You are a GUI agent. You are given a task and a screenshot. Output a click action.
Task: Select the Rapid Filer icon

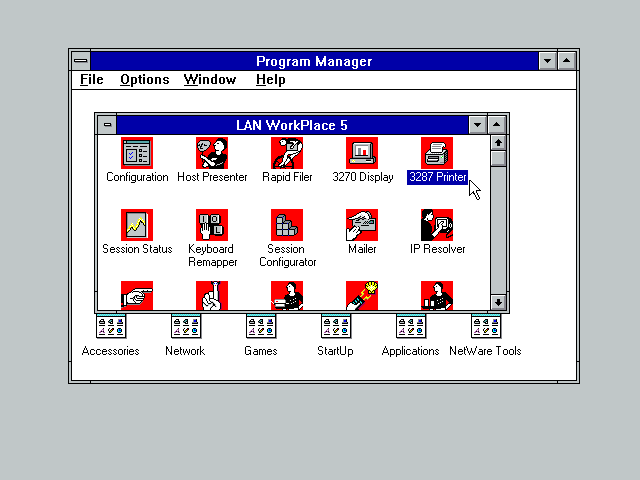[x=287, y=153]
